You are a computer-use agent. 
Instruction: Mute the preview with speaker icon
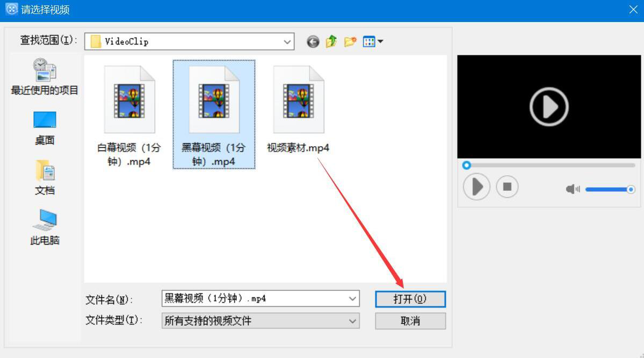point(573,189)
